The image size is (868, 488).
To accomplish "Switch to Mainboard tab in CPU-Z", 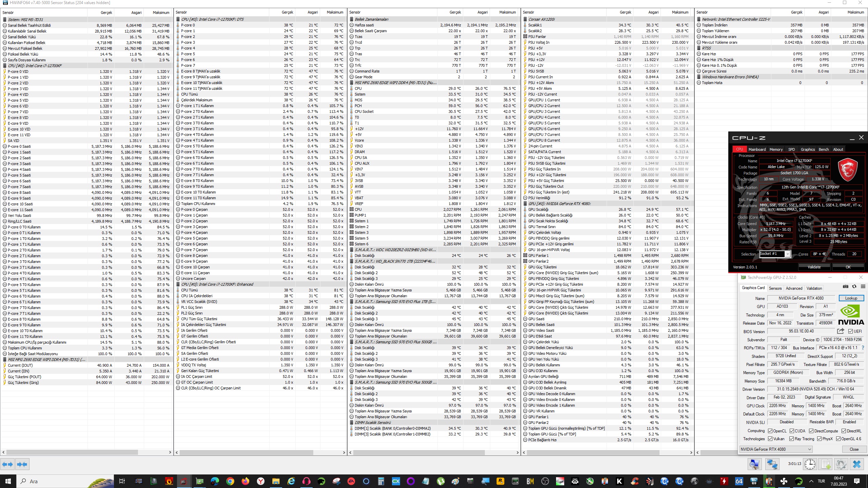I will [757, 149].
